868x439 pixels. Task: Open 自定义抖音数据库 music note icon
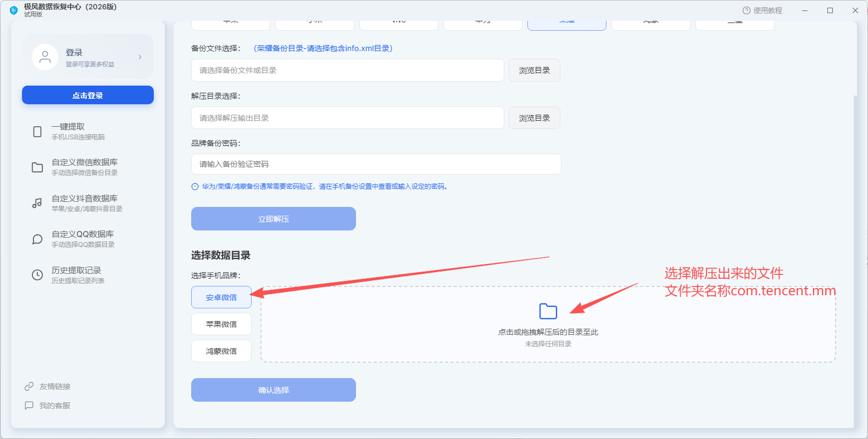click(x=37, y=203)
